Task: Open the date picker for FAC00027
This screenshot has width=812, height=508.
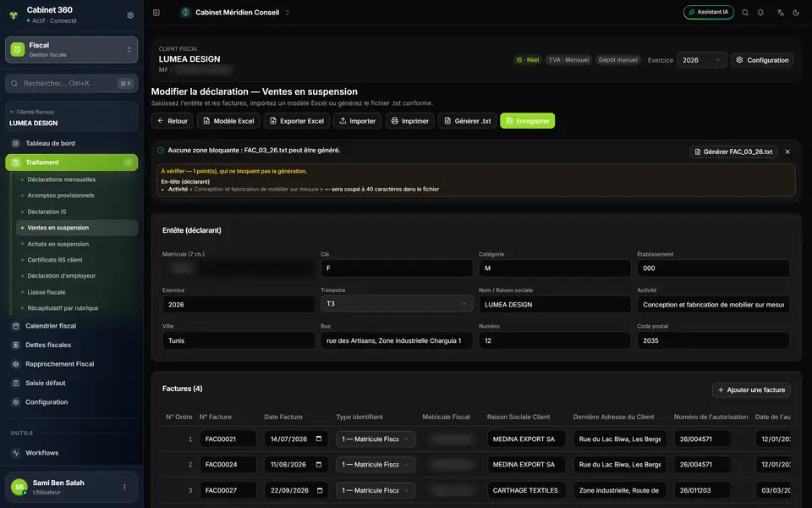Action: (x=319, y=490)
